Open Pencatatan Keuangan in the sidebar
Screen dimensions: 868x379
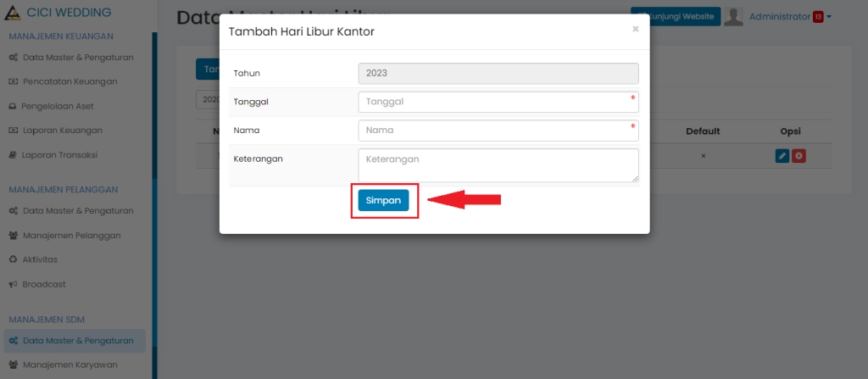pos(70,81)
